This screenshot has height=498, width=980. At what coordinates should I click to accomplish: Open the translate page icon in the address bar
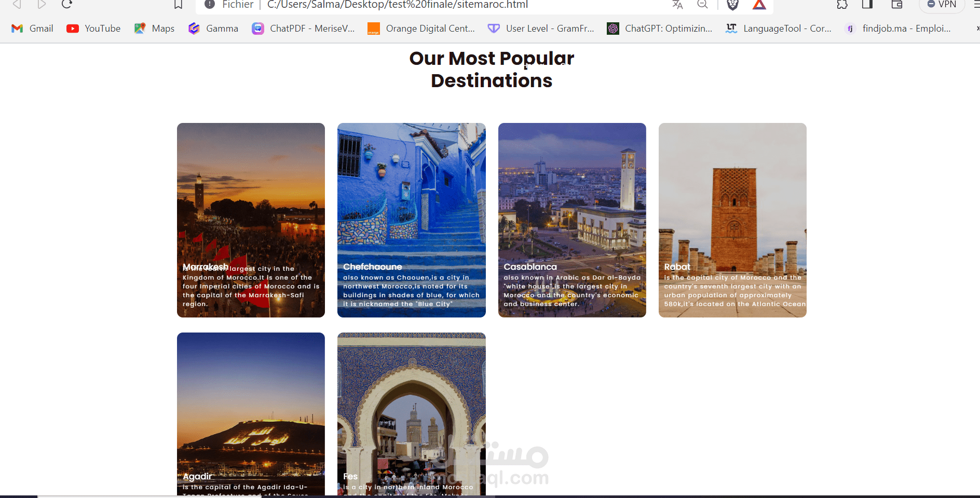(x=677, y=5)
